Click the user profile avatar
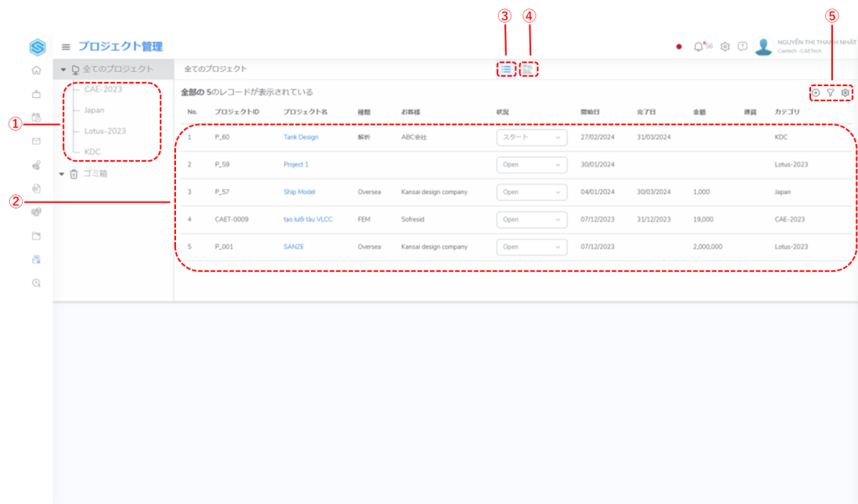 point(762,47)
